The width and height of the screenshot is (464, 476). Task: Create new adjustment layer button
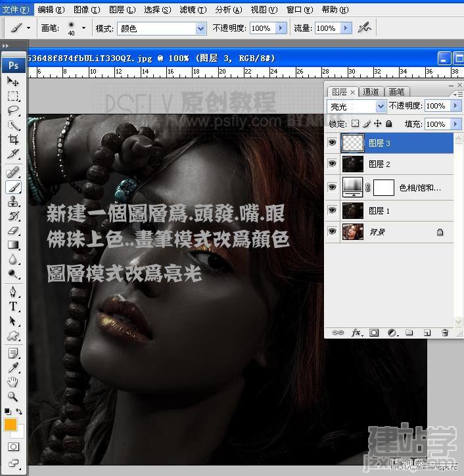pos(392,333)
